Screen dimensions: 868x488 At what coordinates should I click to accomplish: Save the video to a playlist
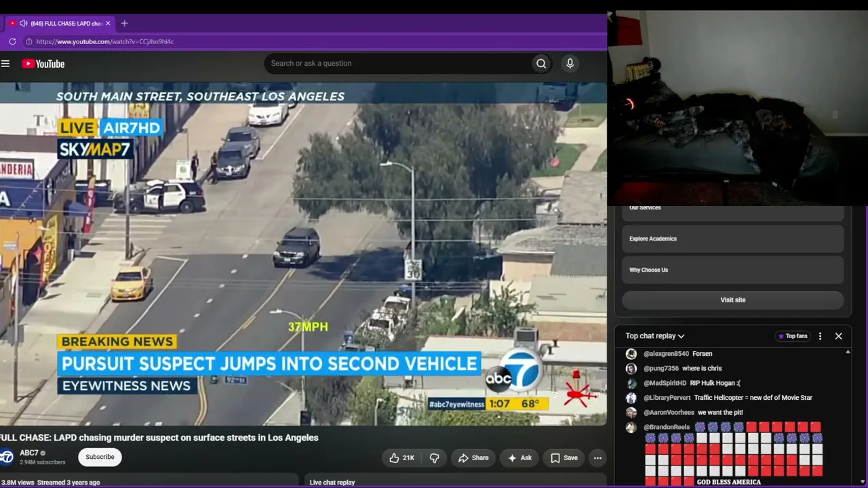tap(564, 458)
